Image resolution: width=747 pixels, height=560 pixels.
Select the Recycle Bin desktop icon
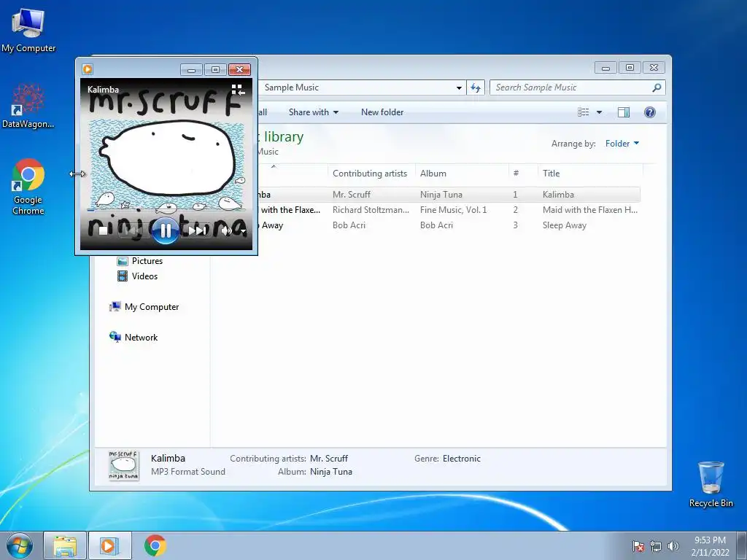point(711,484)
